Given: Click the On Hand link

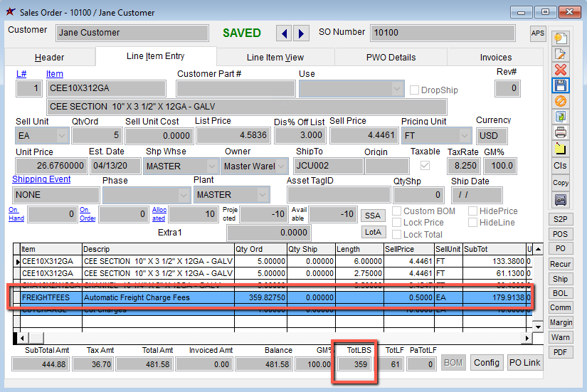Looking at the screenshot, I should point(16,214).
